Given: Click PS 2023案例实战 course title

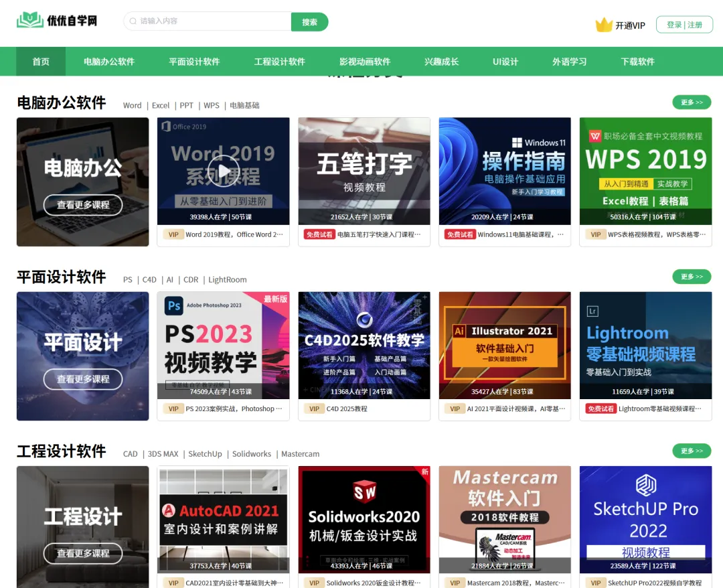Looking at the screenshot, I should tap(234, 409).
